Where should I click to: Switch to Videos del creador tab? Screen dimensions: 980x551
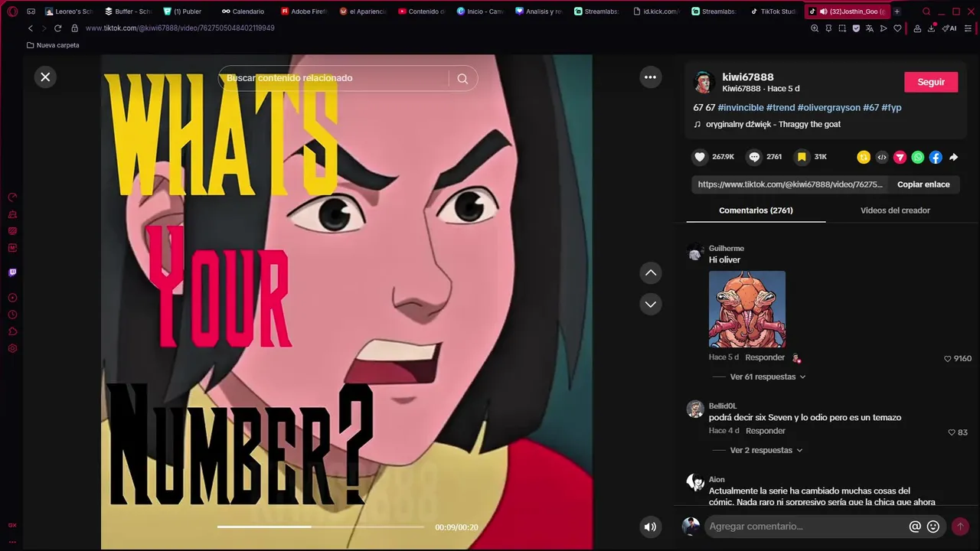(x=895, y=210)
